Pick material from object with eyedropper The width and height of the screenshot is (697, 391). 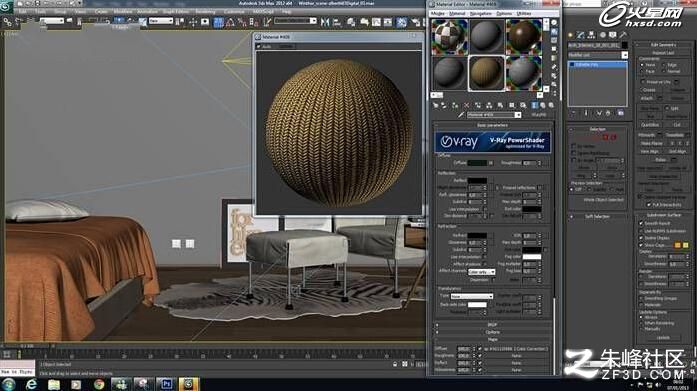(461, 115)
